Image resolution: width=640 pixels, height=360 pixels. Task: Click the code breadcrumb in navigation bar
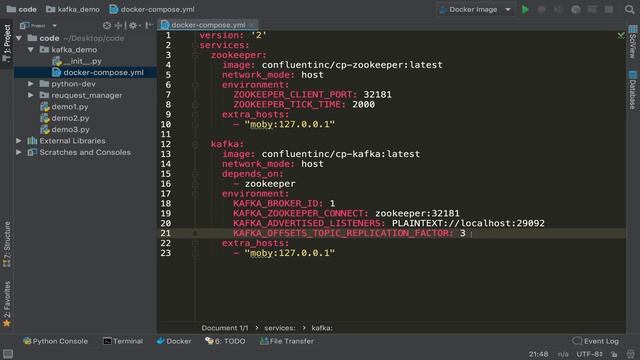tap(22, 9)
